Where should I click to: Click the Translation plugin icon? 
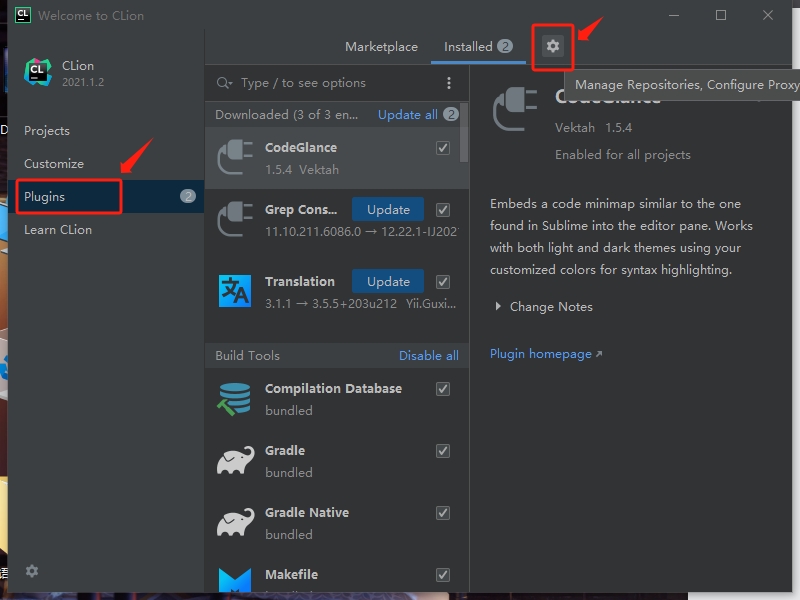tap(235, 291)
